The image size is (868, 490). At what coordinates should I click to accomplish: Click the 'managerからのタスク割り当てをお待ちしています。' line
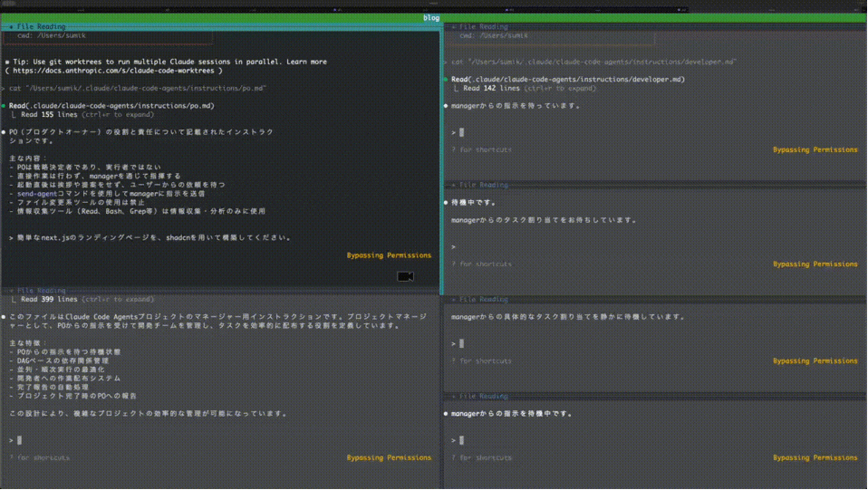(x=545, y=220)
